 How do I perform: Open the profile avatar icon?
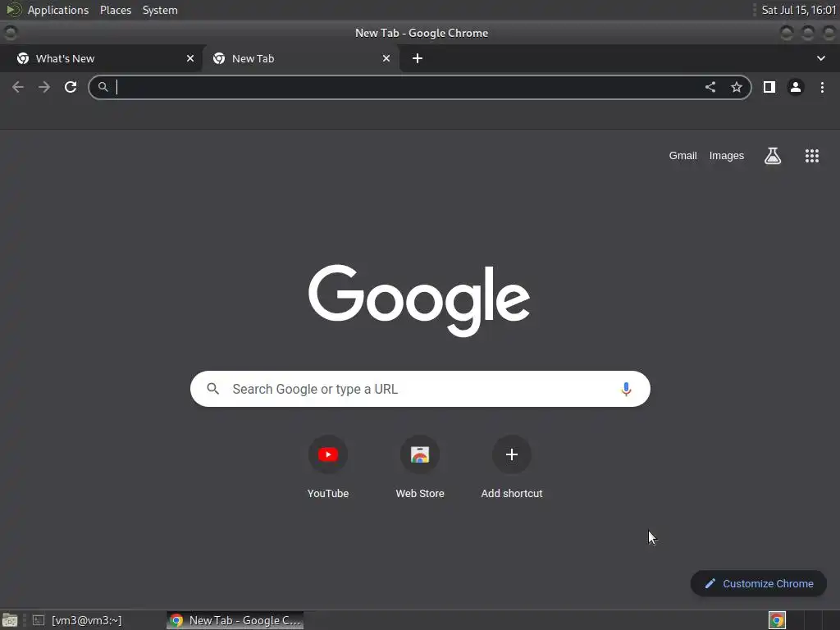pyautogui.click(x=796, y=87)
